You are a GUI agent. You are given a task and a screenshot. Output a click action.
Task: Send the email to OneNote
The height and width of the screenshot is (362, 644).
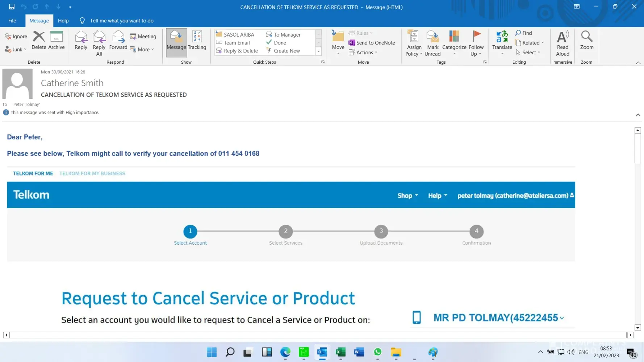pos(372,43)
